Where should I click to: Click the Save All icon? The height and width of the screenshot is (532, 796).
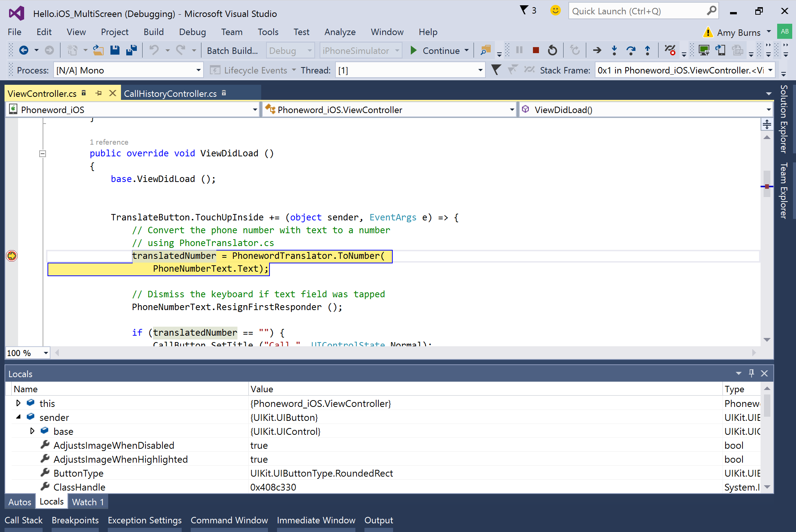131,50
